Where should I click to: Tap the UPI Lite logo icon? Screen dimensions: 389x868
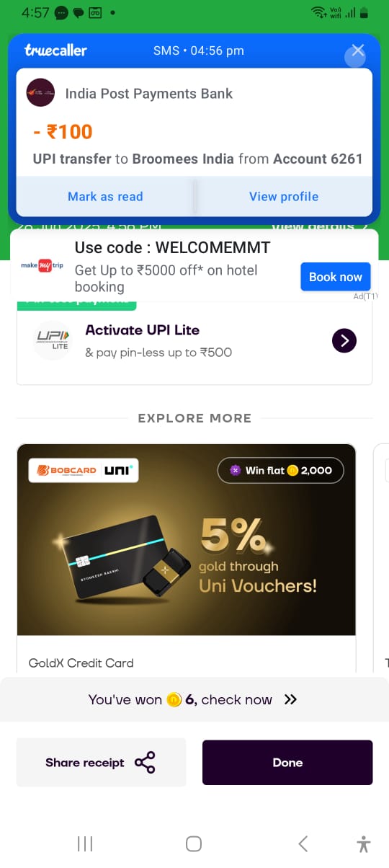point(53,340)
